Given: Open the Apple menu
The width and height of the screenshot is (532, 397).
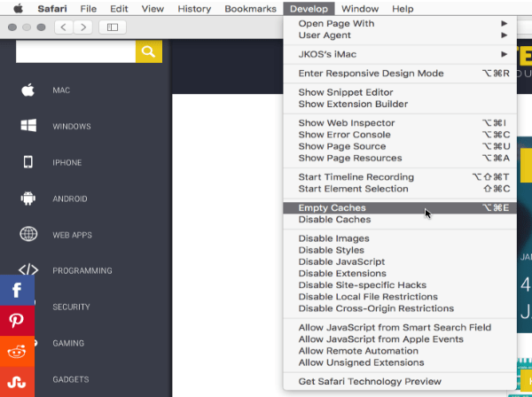Looking at the screenshot, I should pos(19,9).
